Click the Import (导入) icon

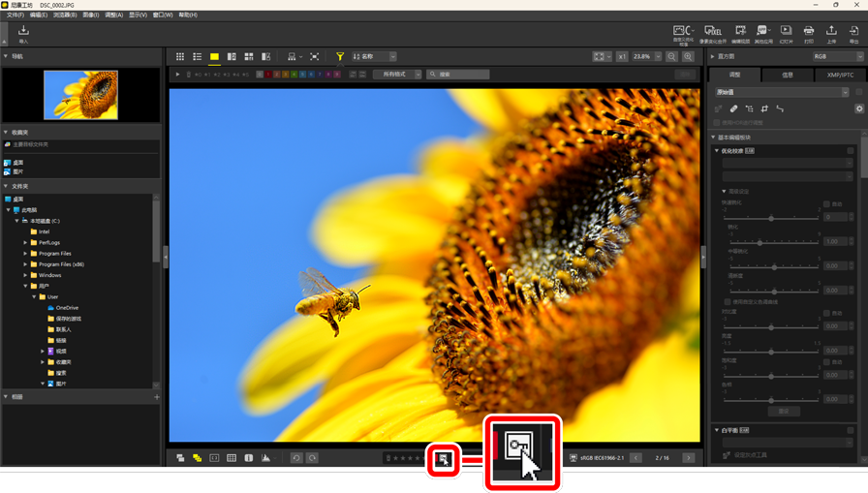[x=23, y=34]
